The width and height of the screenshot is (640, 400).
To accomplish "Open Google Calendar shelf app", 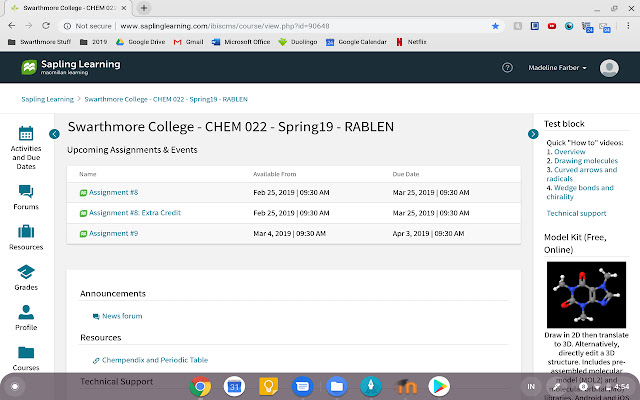I will pyautogui.click(x=234, y=386).
